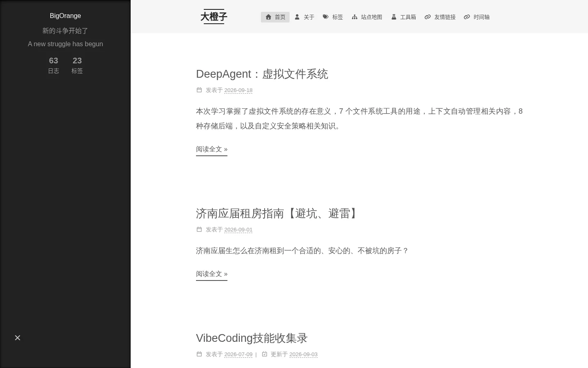Click the BigOrange author name
The height and width of the screenshot is (368, 588).
coord(65,16)
